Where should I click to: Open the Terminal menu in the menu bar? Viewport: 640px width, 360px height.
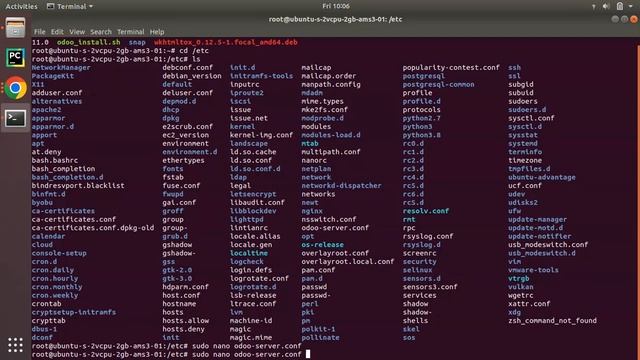click(x=131, y=32)
